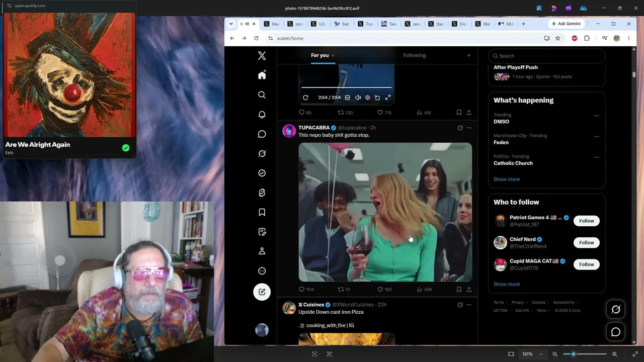
Task: Open TUPACABRA post image
Action: 385,212
